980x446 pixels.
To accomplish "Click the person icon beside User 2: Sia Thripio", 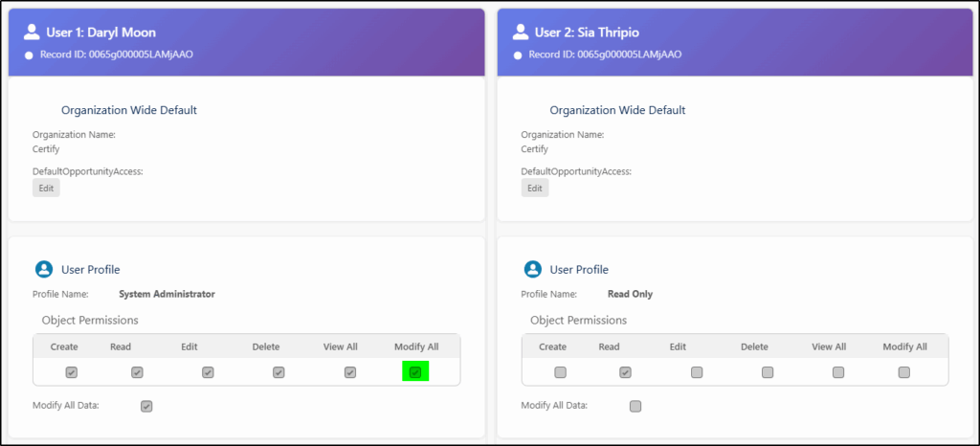I will point(519,33).
